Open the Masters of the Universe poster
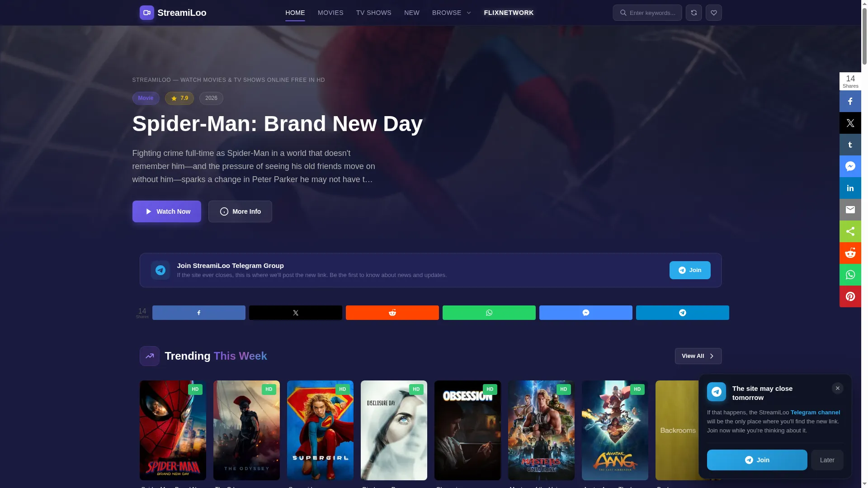The width and height of the screenshot is (868, 488). (x=541, y=430)
